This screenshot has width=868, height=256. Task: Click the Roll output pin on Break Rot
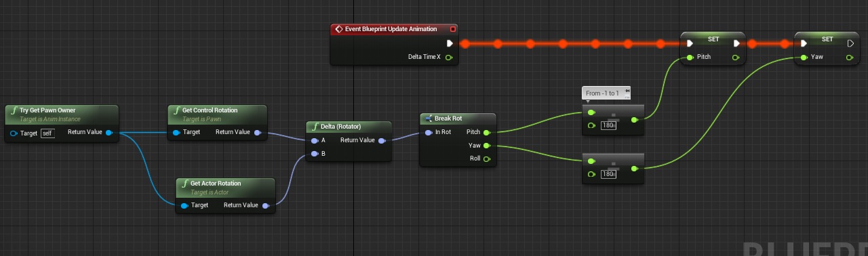pyautogui.click(x=487, y=158)
